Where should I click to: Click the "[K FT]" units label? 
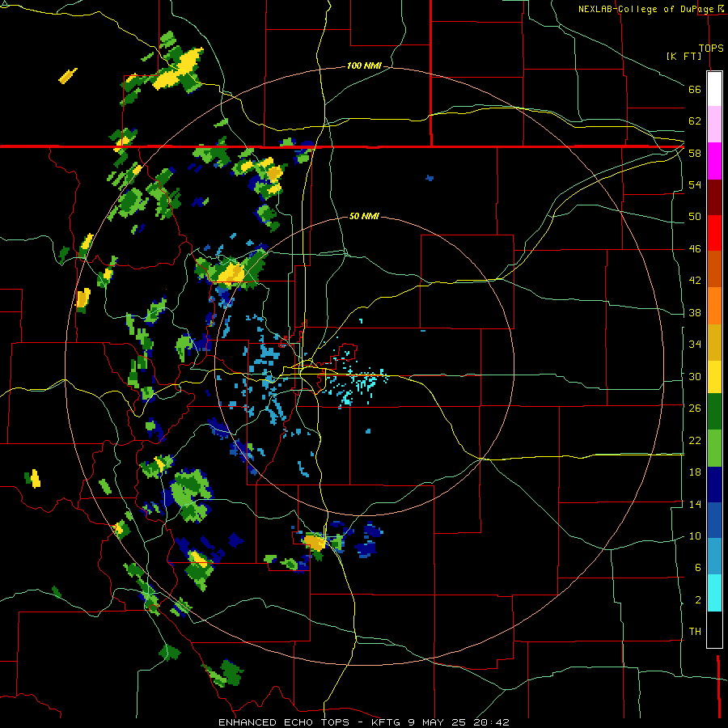pos(684,56)
